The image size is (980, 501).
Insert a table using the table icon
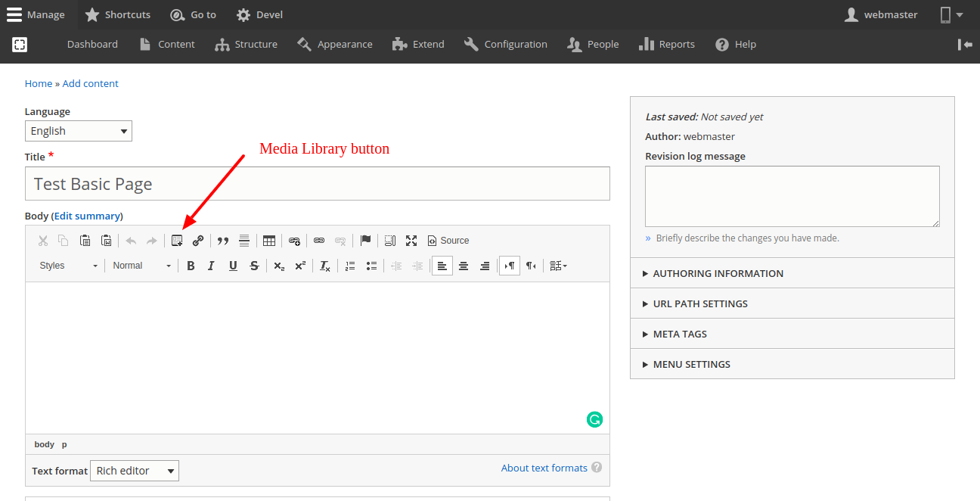269,241
